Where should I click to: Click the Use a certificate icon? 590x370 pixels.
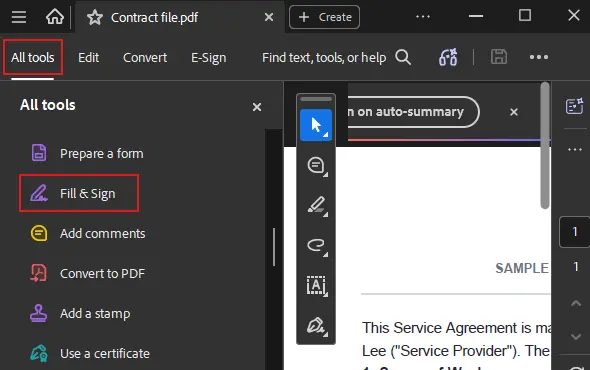pyautogui.click(x=39, y=353)
